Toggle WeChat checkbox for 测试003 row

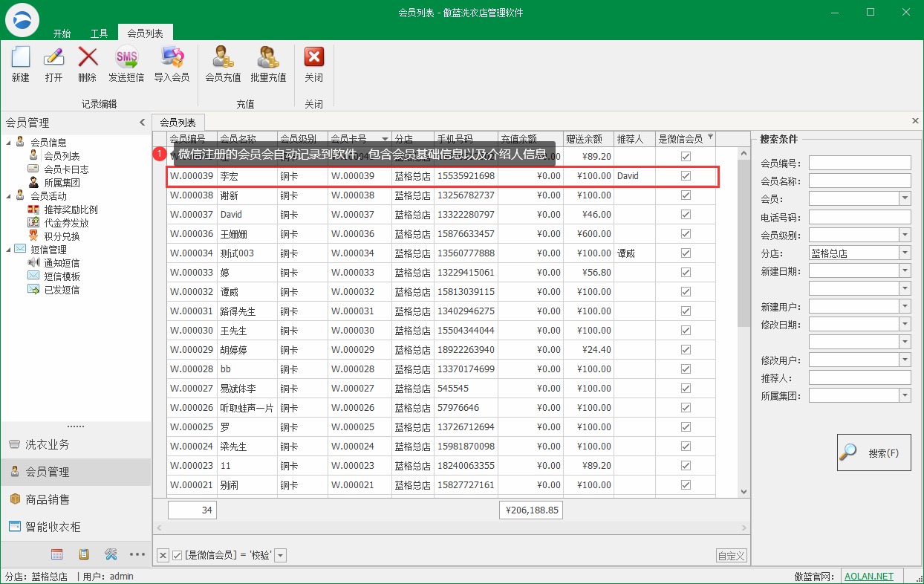[x=686, y=253]
